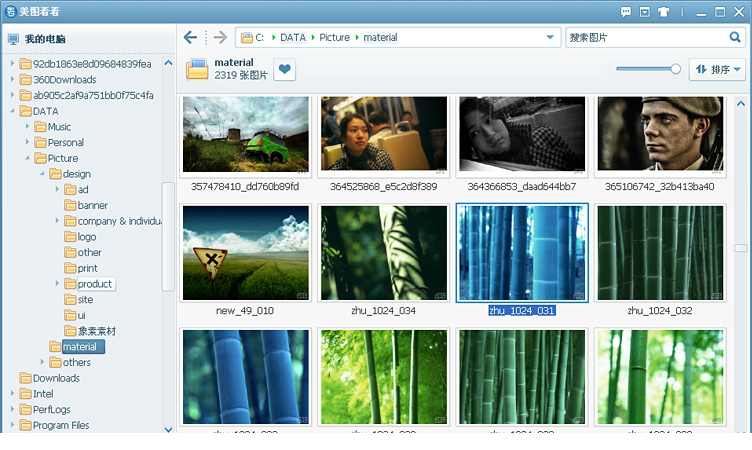Expand the Music folder node

[27, 127]
